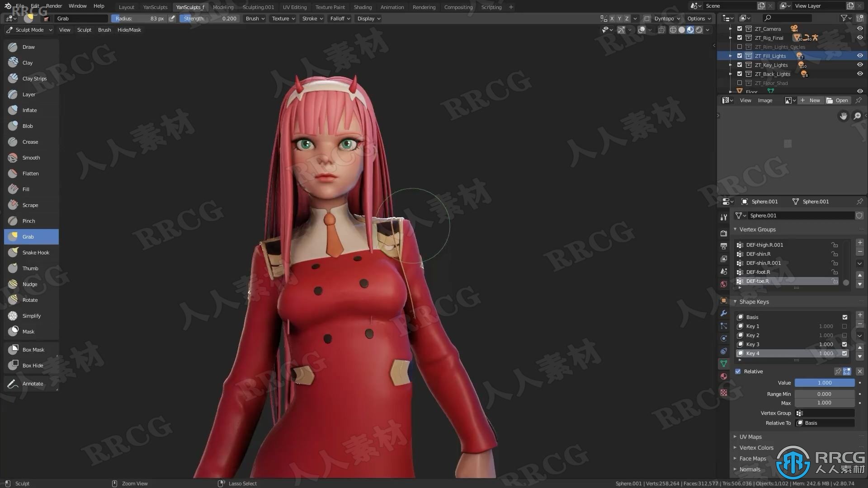868x488 pixels.
Task: Open the Active Tool settings tab
Action: 724,217
